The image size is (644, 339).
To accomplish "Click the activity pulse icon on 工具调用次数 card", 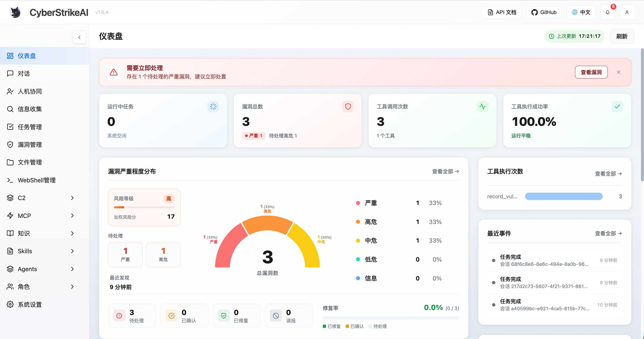I will tap(482, 106).
